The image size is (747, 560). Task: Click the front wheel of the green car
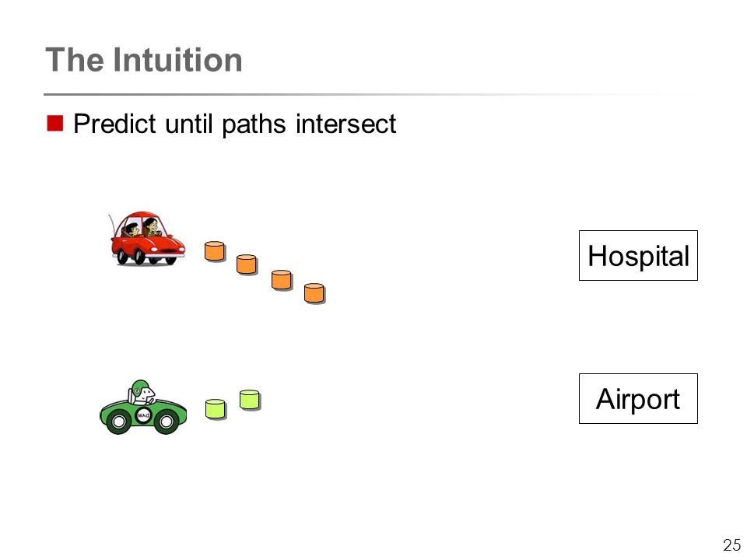(167, 422)
